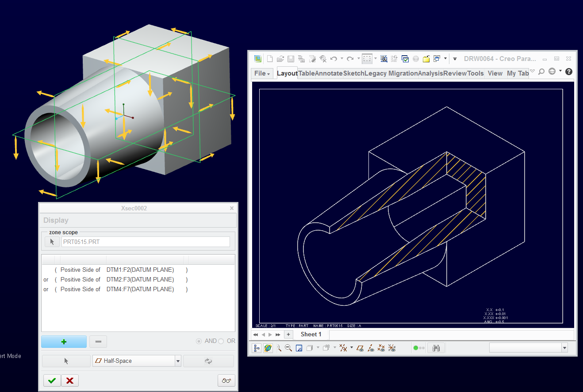The image size is (583, 392).
Task: Click the help question mark icon
Action: click(569, 72)
